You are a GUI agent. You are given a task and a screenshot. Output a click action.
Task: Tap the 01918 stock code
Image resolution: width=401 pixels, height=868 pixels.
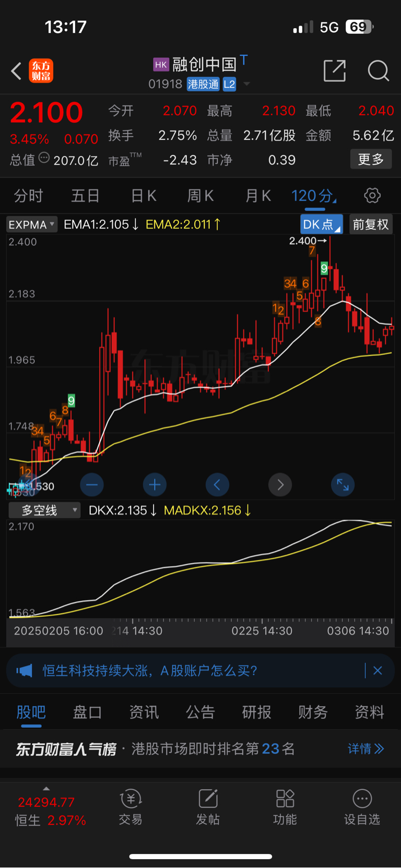pyautogui.click(x=165, y=84)
